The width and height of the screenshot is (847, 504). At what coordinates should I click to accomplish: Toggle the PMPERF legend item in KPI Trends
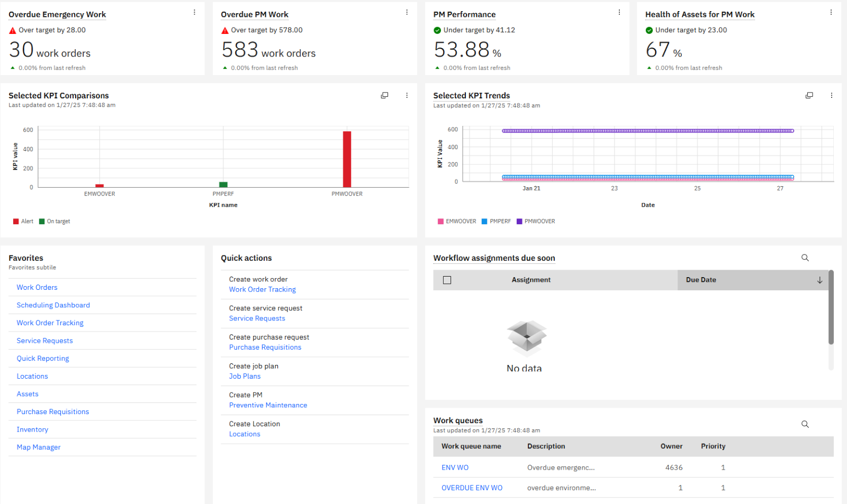[496, 221]
